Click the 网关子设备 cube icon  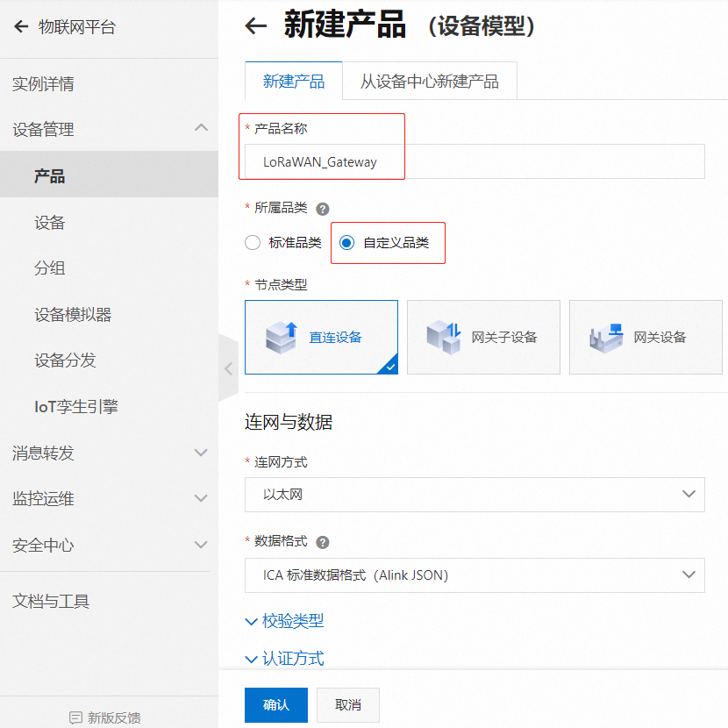(x=444, y=338)
